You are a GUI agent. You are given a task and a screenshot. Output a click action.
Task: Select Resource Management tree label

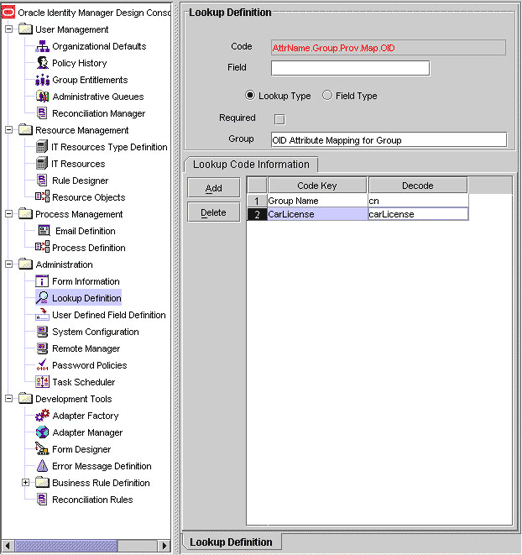[x=82, y=130]
